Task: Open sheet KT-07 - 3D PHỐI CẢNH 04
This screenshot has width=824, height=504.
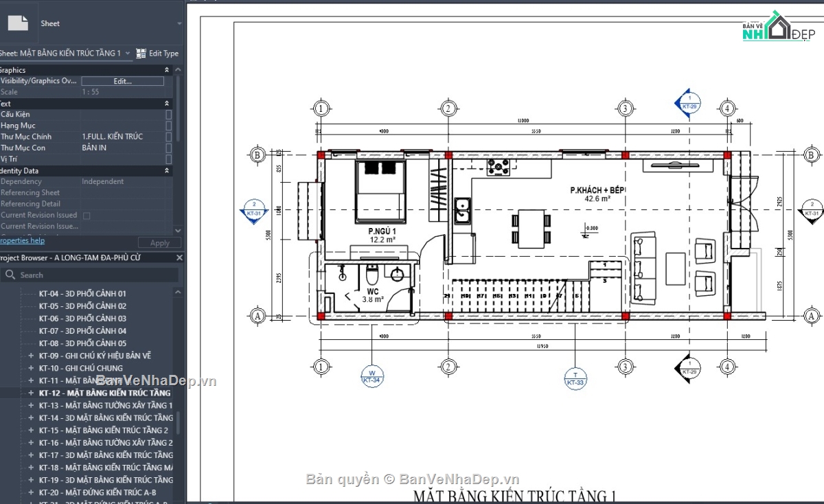Action: [82, 330]
